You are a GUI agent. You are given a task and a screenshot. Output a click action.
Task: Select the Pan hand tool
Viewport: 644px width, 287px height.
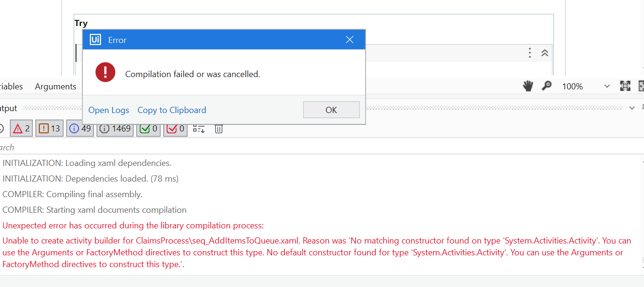pos(528,86)
